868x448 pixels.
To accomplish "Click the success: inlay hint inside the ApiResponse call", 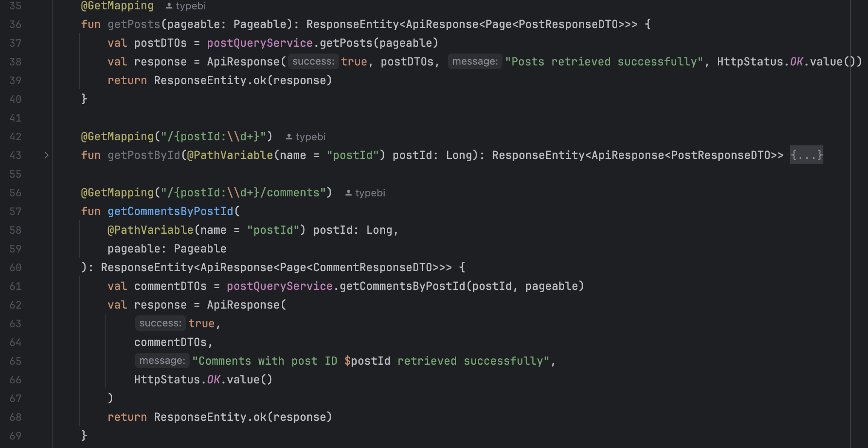I will (x=160, y=323).
